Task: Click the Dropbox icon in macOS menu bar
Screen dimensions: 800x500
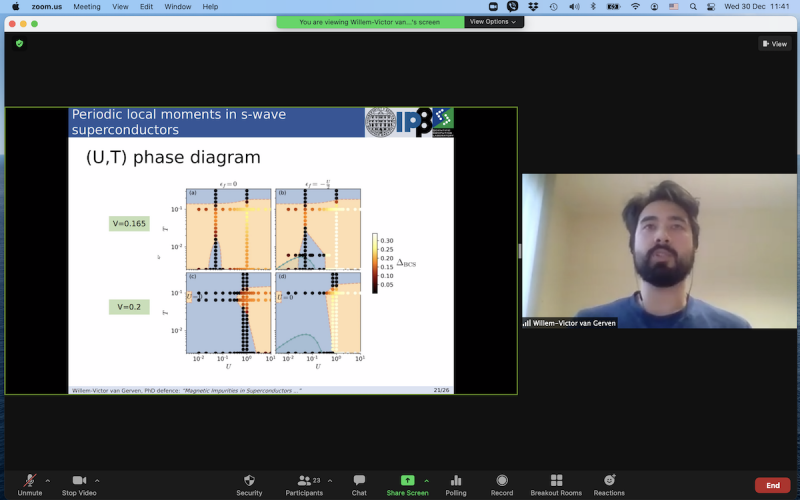Action: tap(534, 6)
